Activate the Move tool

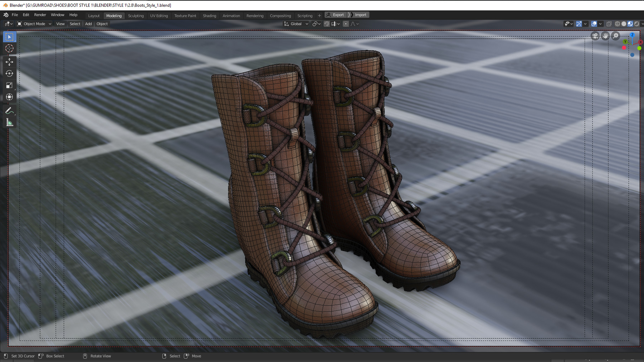pos(10,62)
